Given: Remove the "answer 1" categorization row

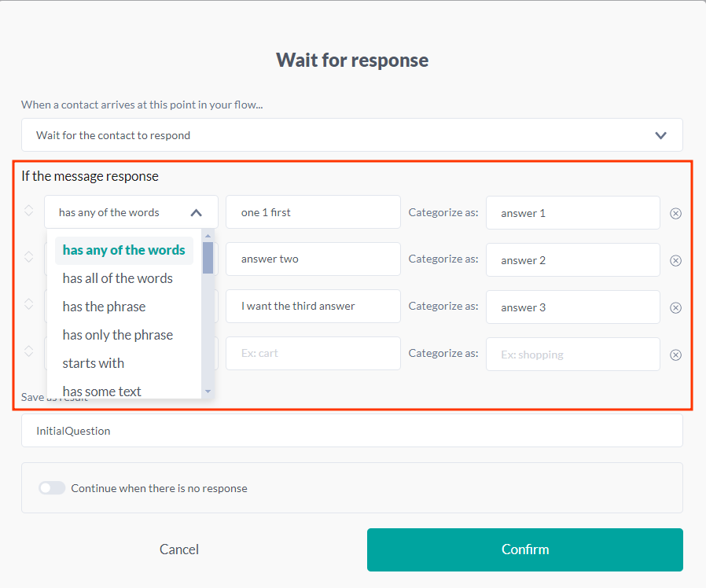Looking at the screenshot, I should coord(676,213).
